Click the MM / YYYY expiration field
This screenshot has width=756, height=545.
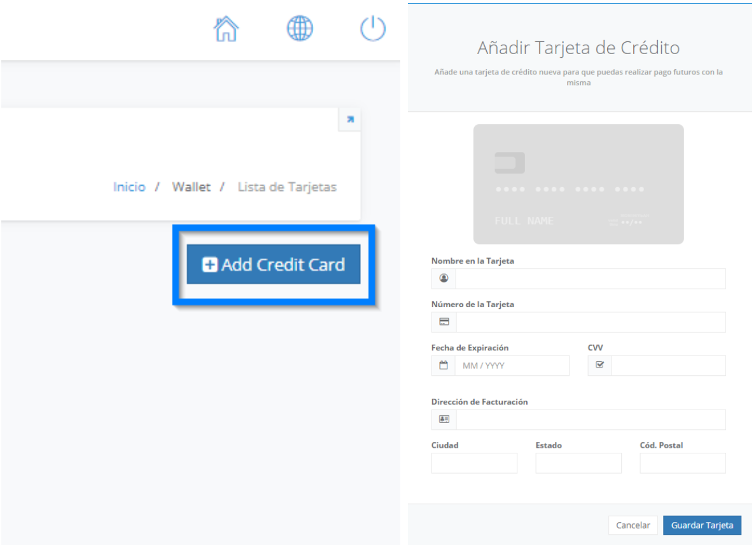[512, 365]
